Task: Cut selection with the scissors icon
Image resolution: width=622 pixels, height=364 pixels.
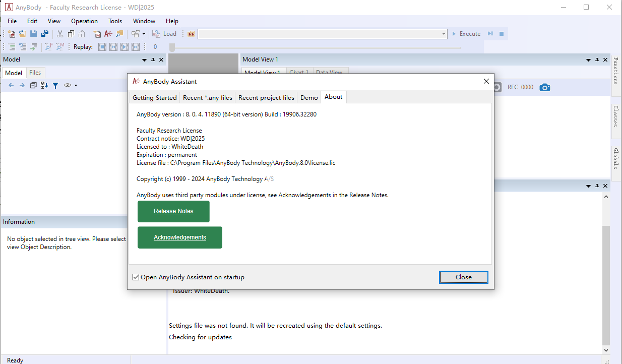Action: pyautogui.click(x=60, y=34)
